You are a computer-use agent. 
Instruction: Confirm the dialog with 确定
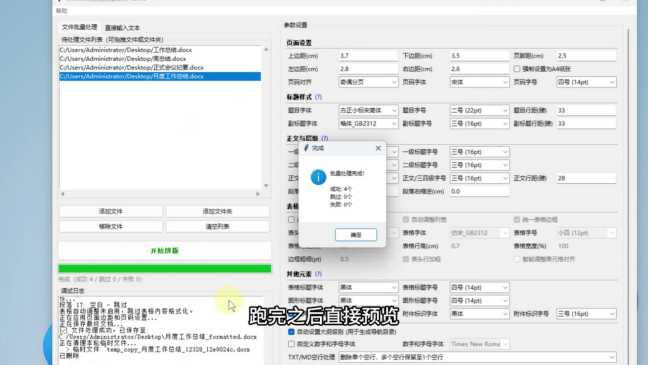coord(356,235)
